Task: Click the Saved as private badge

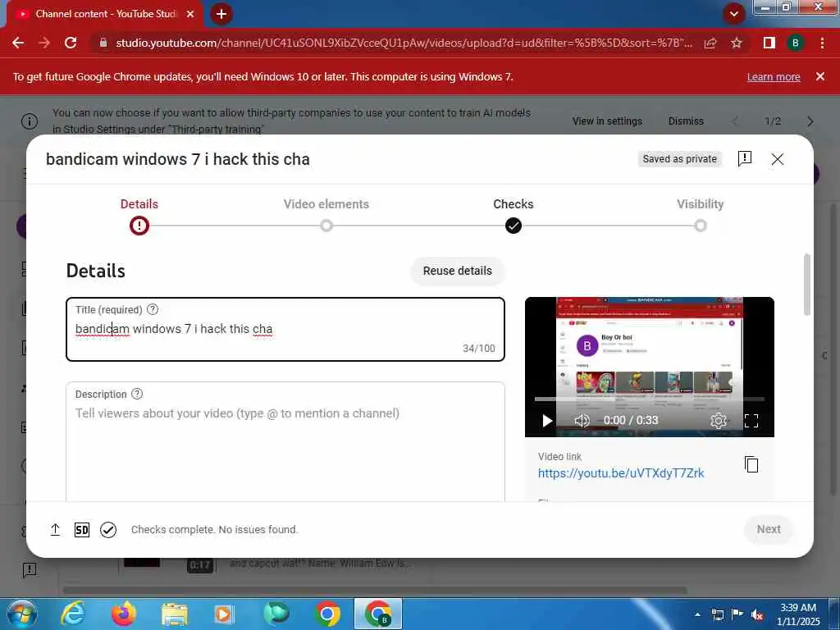Action: pos(680,159)
